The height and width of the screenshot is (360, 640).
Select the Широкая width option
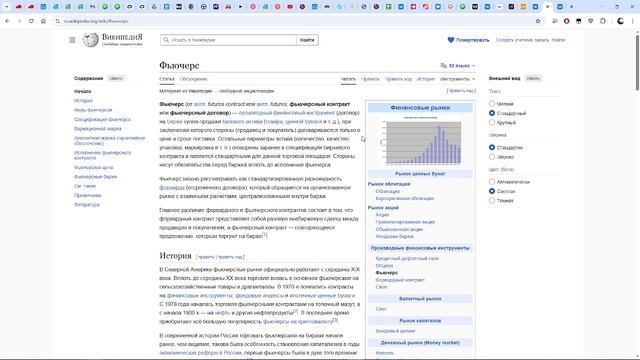492,157
